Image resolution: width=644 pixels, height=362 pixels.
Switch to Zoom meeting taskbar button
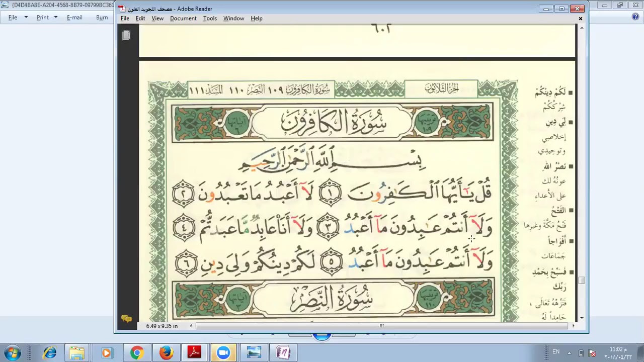pyautogui.click(x=223, y=353)
